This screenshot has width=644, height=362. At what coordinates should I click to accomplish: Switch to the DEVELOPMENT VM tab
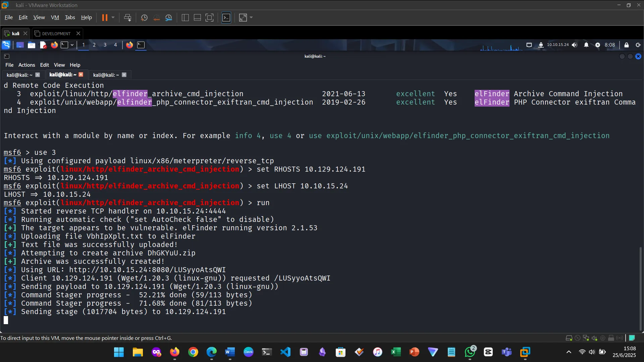56,34
